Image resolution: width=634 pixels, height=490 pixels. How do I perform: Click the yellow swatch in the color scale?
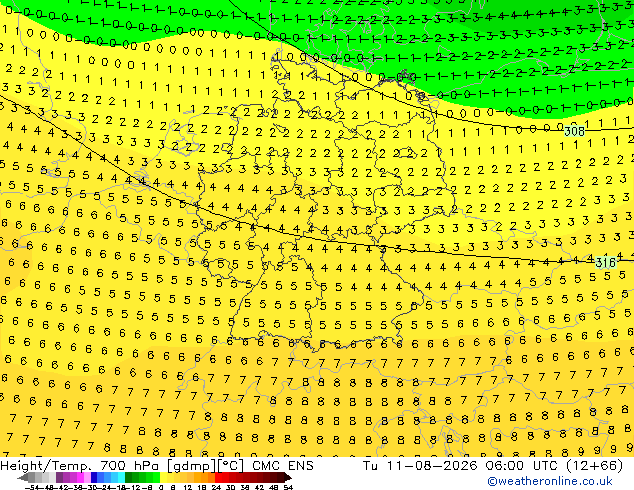tap(163, 477)
